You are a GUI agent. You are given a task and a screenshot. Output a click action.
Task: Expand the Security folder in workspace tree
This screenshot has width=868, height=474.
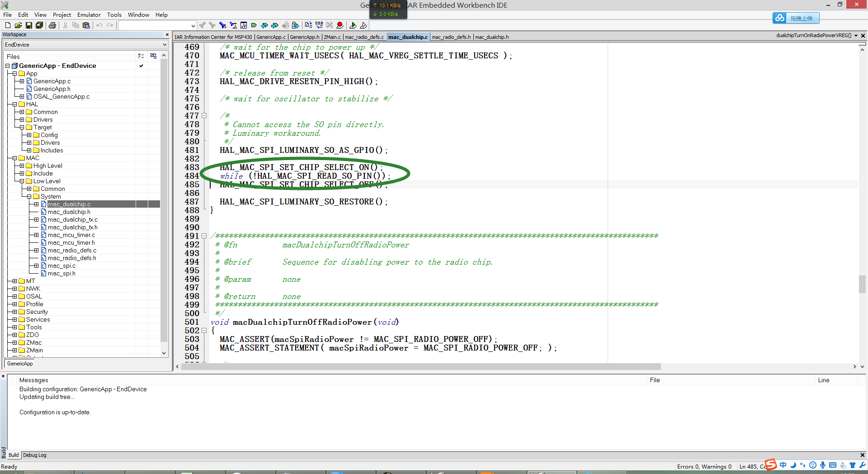click(x=14, y=312)
